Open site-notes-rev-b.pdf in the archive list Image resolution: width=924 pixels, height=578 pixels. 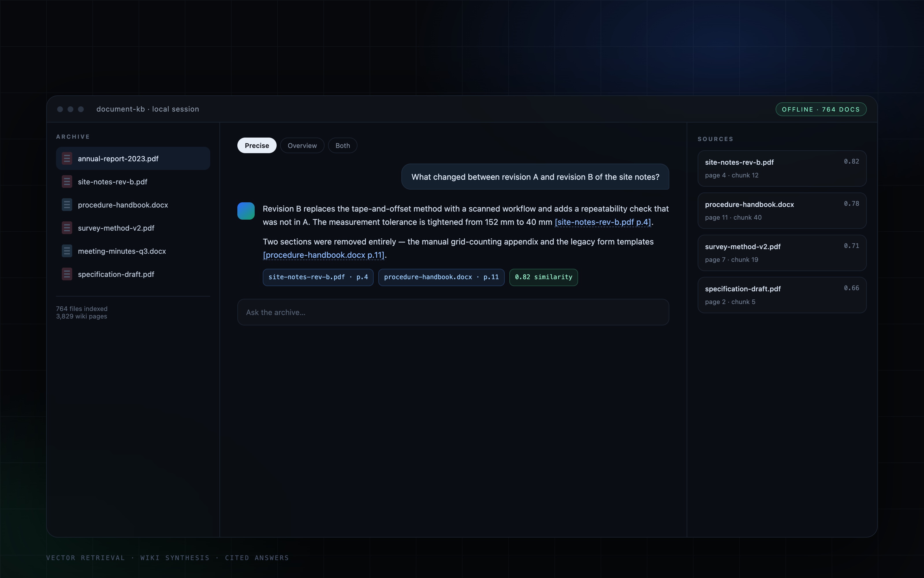point(133,181)
